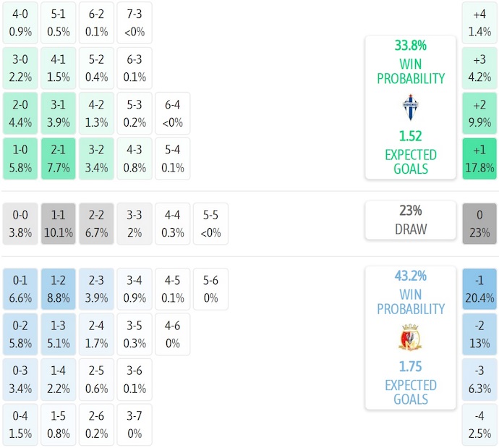
Task: Click the 1.52 expected goals value
Action: click(x=410, y=136)
